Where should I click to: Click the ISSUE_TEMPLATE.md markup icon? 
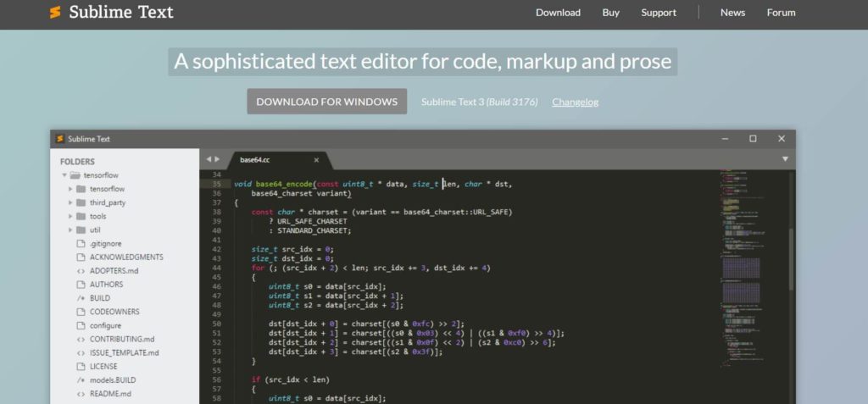tap(81, 353)
